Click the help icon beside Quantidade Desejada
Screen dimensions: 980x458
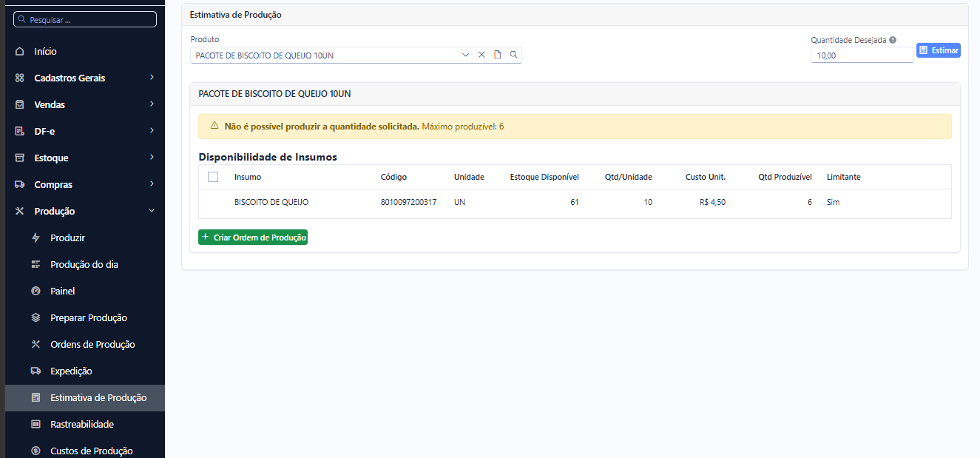coord(893,40)
